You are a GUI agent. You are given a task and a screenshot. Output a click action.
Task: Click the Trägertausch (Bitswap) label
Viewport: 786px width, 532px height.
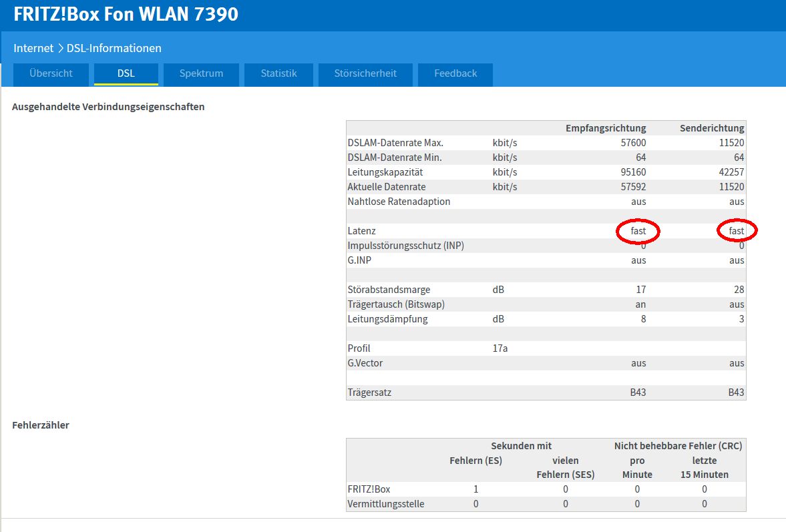click(x=396, y=304)
